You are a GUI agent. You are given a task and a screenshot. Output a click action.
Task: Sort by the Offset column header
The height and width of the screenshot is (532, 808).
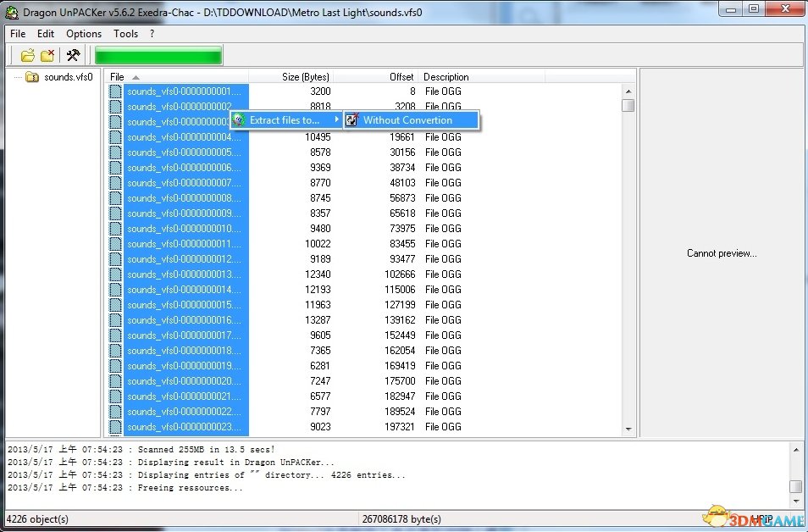pos(376,77)
